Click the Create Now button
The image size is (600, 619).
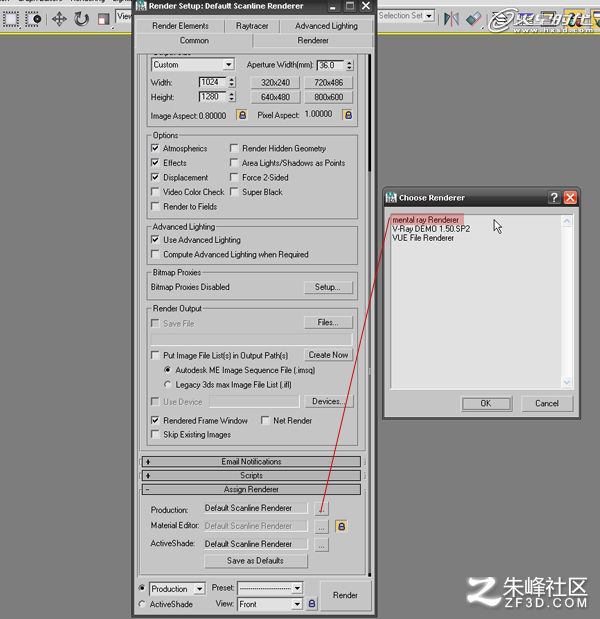click(x=328, y=355)
